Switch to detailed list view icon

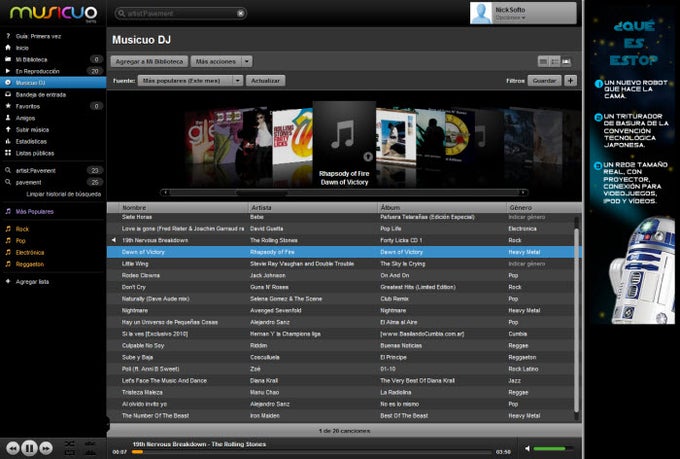pos(555,62)
